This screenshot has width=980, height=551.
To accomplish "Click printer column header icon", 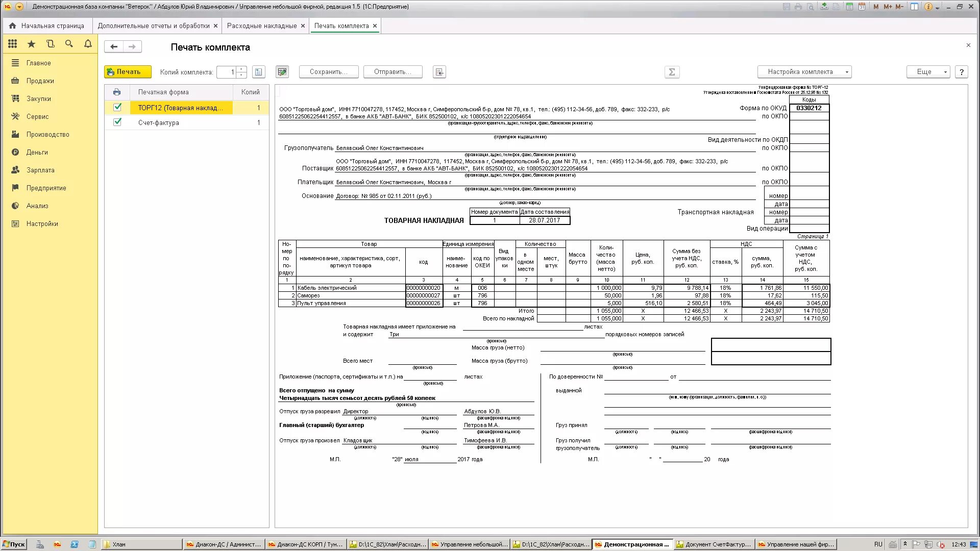I will (117, 92).
